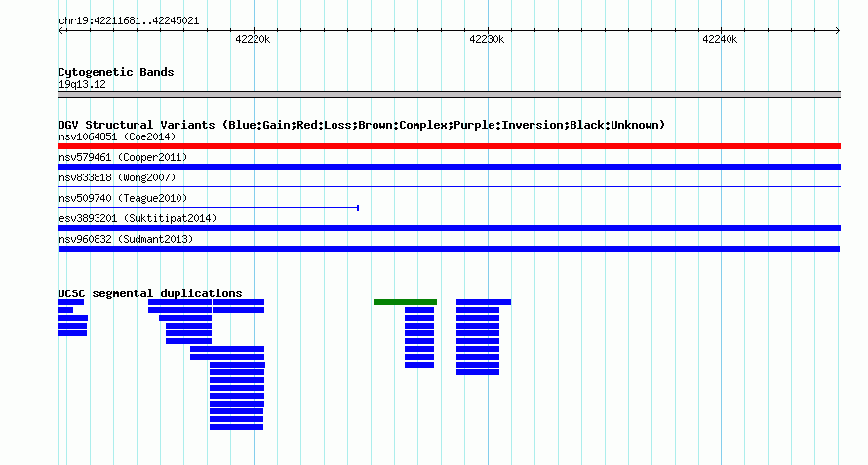Open the DGV Structural Variants track title

[x=362, y=125]
